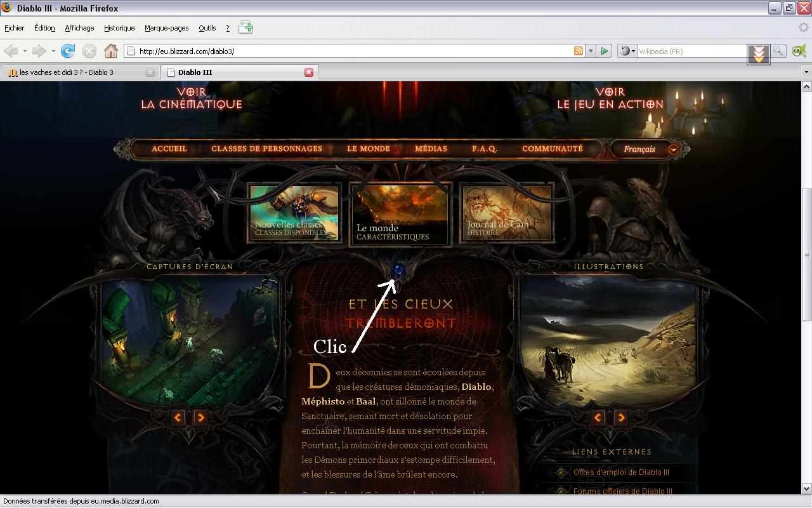Viewport: 812px width, 508px height.
Task: Open CLASSES DE PERSONNAGES navigation item
Action: [x=266, y=149]
